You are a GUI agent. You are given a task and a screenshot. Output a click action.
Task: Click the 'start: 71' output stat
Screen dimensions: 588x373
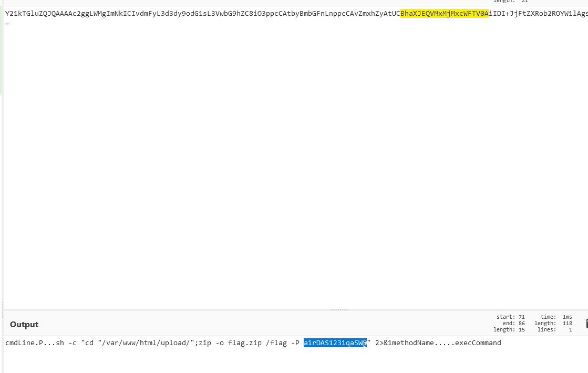point(510,317)
